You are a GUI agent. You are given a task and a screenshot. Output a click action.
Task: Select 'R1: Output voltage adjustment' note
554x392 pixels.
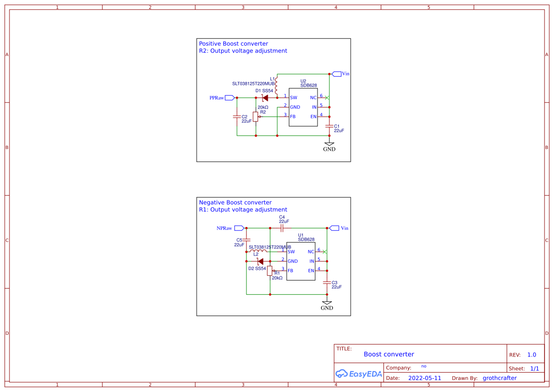pos(243,209)
